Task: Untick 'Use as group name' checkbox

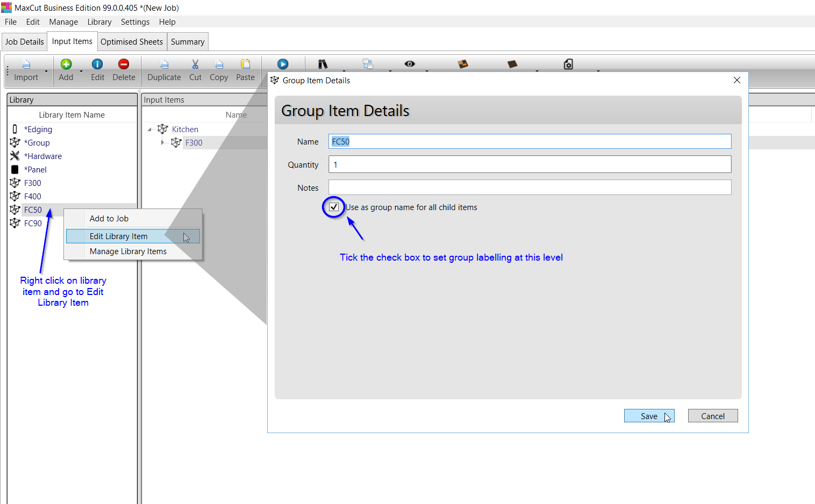Action: click(x=334, y=207)
